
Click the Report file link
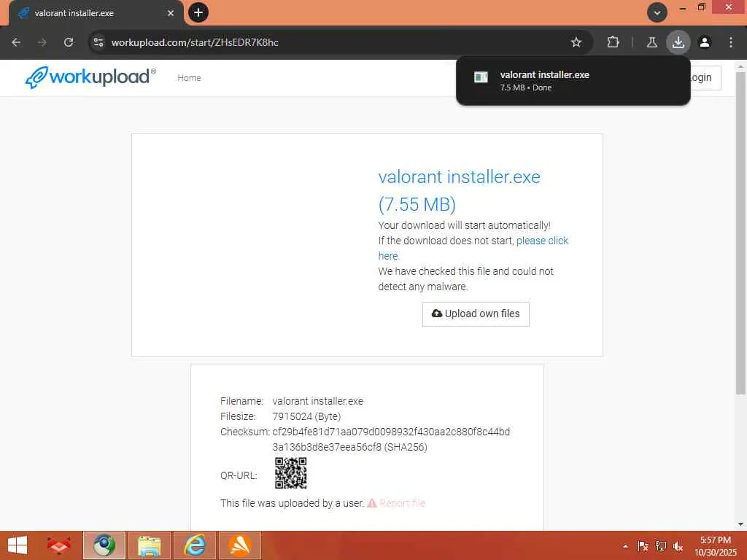(396, 503)
